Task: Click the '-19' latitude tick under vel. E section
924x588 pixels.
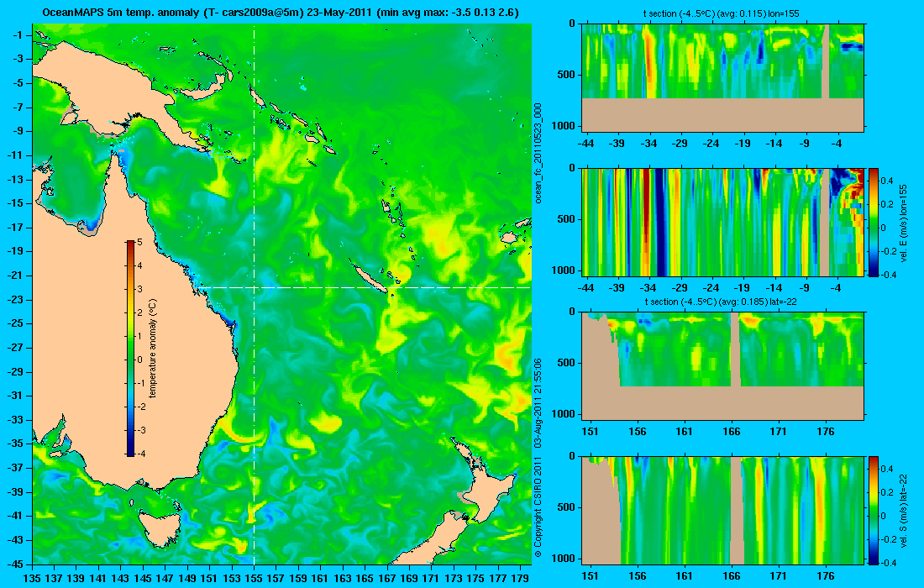Action: [x=742, y=287]
